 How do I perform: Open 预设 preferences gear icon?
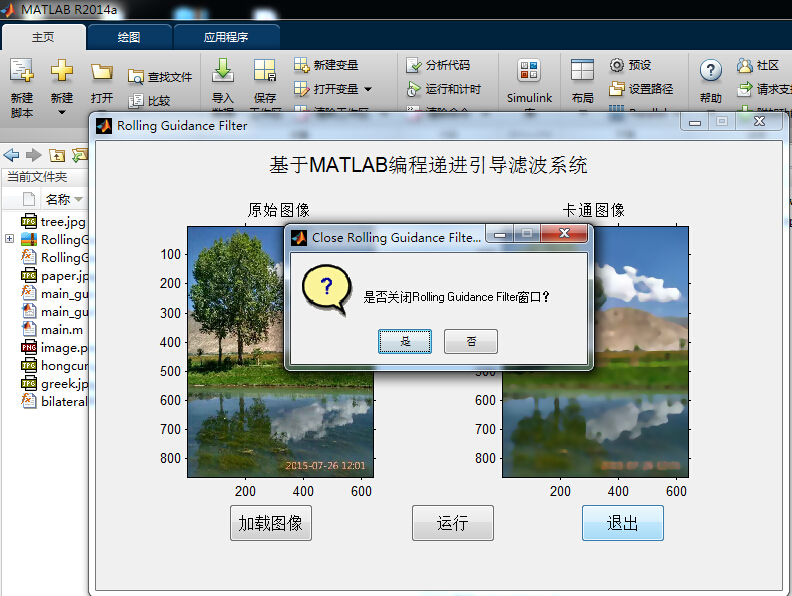(617, 65)
